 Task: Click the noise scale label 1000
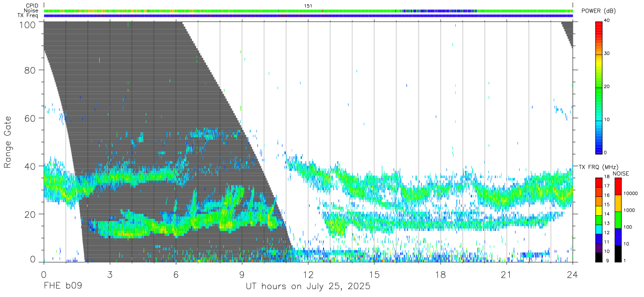pos(629,210)
